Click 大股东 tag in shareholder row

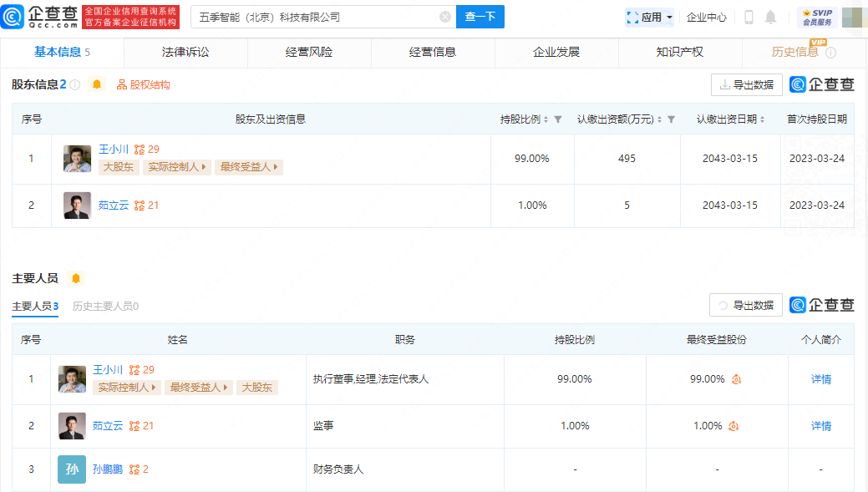click(119, 167)
